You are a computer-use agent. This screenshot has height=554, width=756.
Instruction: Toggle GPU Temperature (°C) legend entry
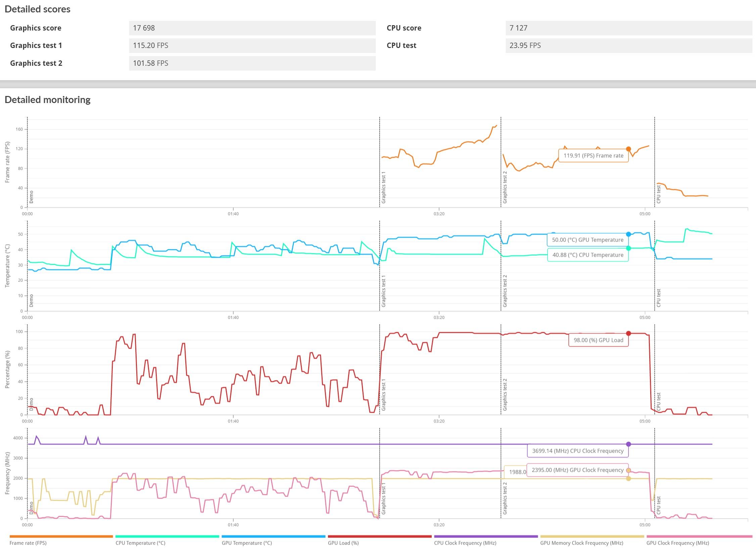[247, 543]
